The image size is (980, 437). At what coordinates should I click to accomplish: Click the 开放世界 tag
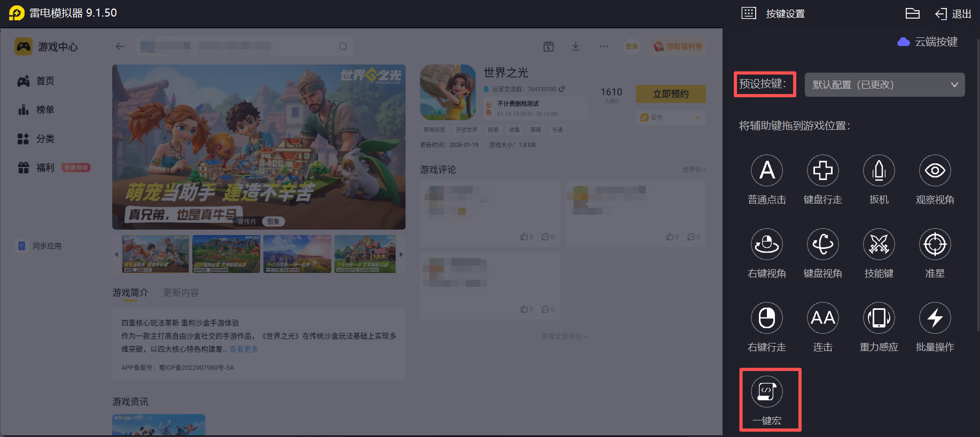[x=466, y=130]
